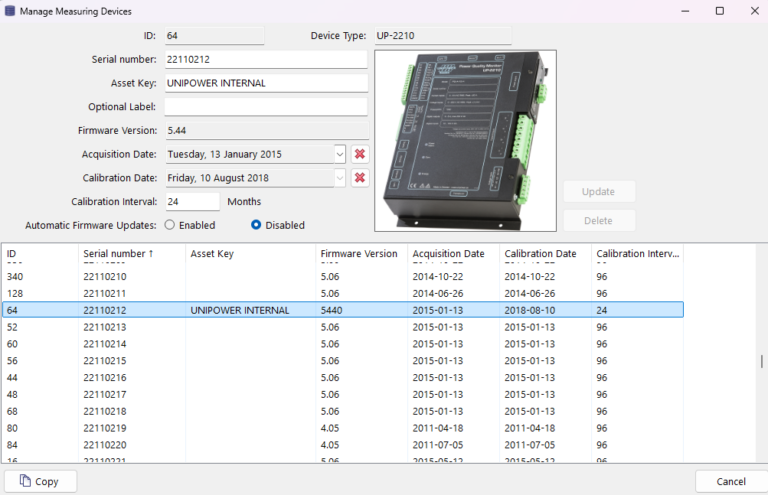
Task: Clear the Acquisition Date with red X
Action: (x=360, y=154)
